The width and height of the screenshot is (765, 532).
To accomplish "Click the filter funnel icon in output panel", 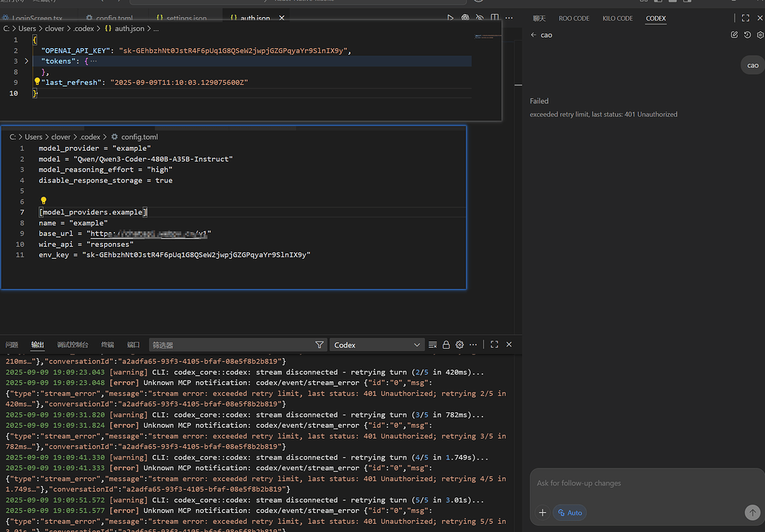I will point(319,345).
